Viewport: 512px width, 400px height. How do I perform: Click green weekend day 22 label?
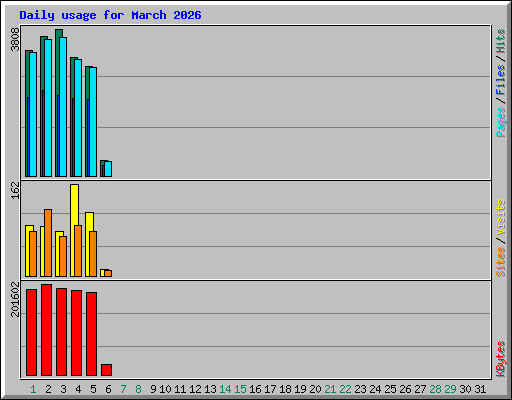(345, 389)
